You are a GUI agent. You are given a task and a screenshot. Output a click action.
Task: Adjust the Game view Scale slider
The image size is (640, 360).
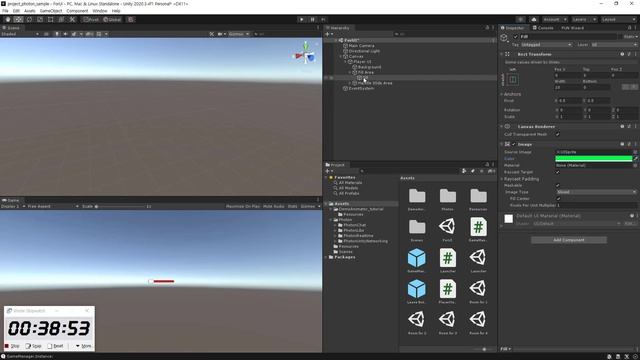[x=120, y=207]
